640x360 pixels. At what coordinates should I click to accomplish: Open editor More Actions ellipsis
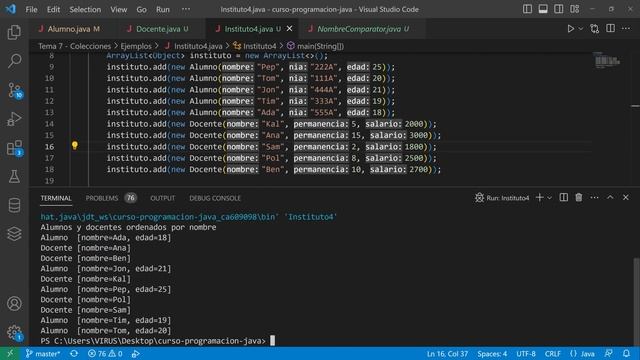coord(626,29)
